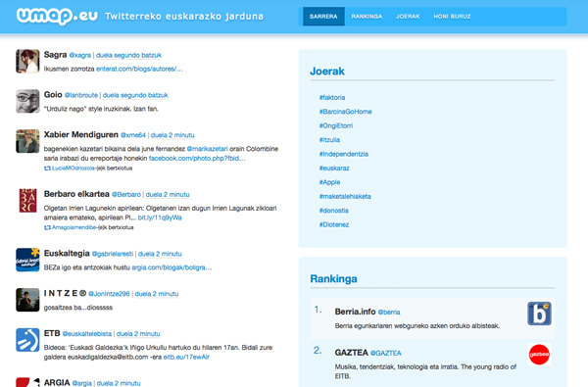Click the ARGIA user name

click(x=57, y=382)
